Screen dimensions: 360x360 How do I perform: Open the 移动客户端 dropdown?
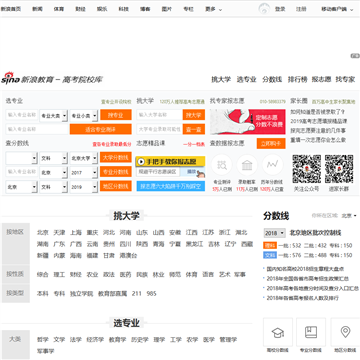[x=337, y=9]
